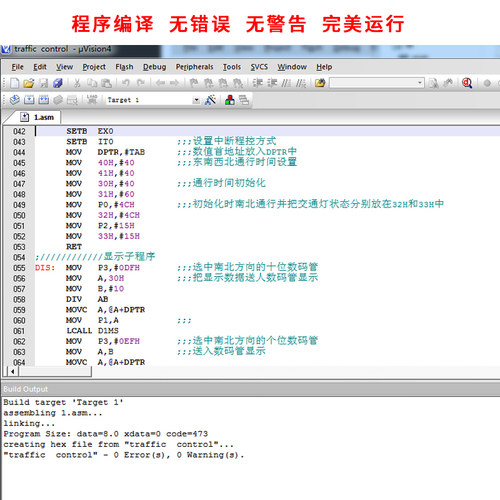This screenshot has width=500, height=500.
Task: Open the File menu
Action: coord(18,67)
